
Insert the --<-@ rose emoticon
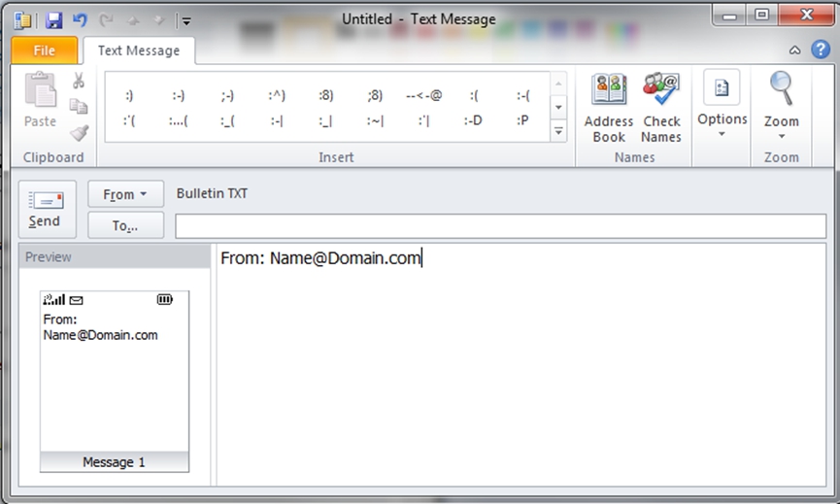[423, 95]
